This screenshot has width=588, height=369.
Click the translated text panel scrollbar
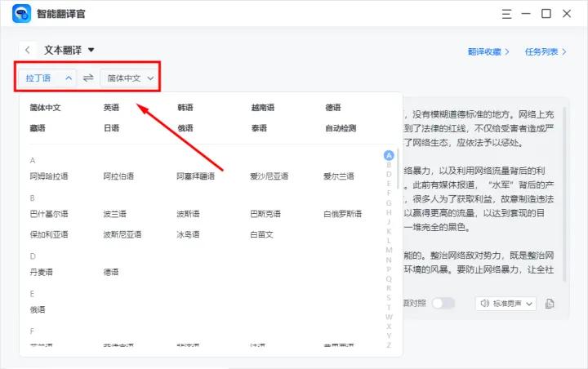pyautogui.click(x=565, y=195)
